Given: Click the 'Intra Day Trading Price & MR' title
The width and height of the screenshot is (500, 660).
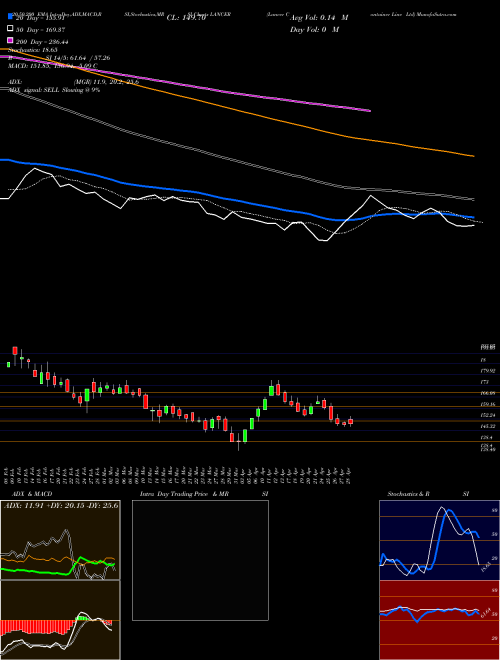Looking at the screenshot, I should click(x=184, y=494).
